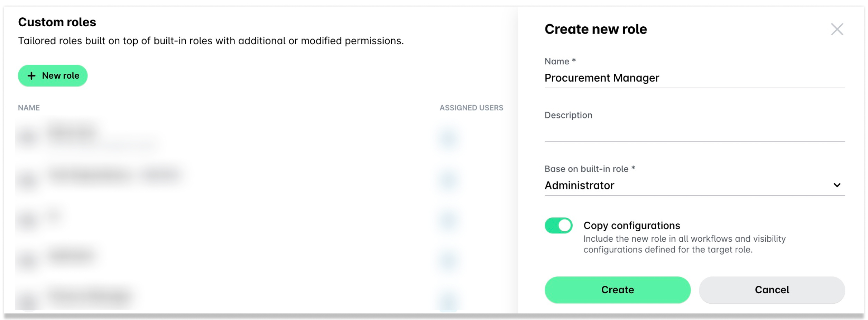Viewport: 868px width, 320px height.
Task: Click the chevron beside Administrator
Action: tap(837, 186)
